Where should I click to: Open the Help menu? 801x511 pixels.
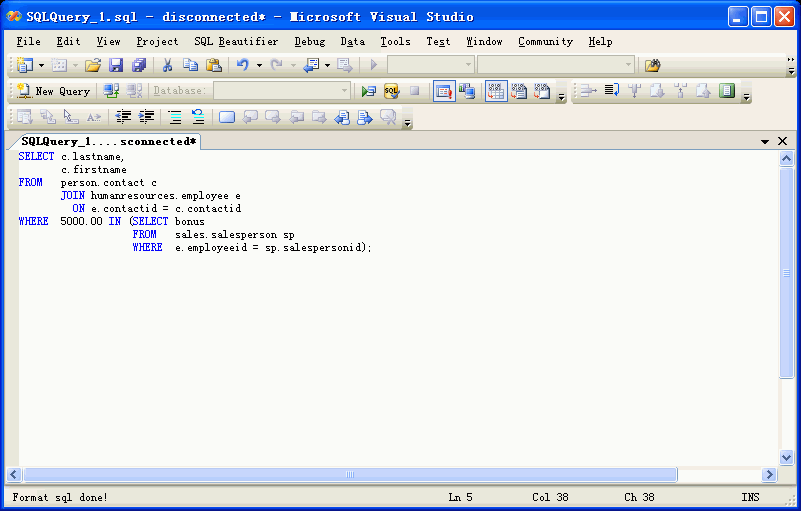click(x=600, y=41)
